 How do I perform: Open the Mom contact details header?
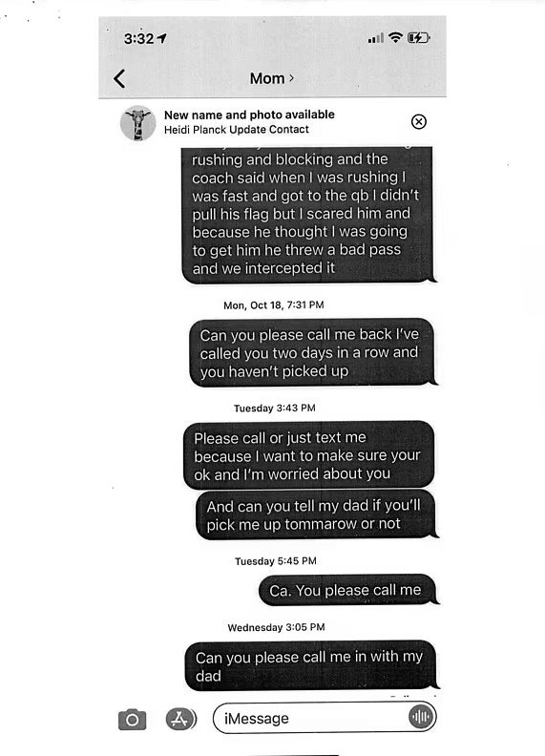271,78
